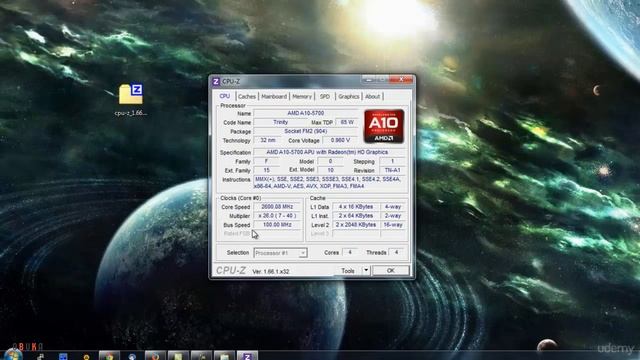The height and width of the screenshot is (360, 640).
Task: Click the Max TDP value 65 W
Action: point(347,122)
